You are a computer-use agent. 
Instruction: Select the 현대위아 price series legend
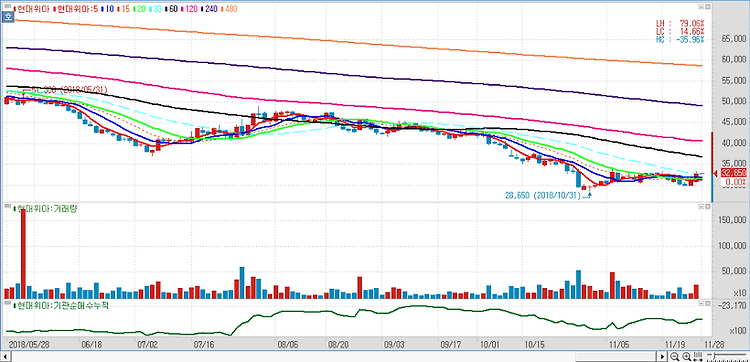[32, 9]
